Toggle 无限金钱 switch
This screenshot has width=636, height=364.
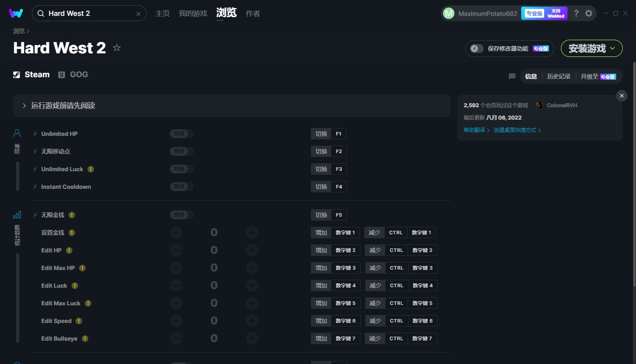(x=182, y=215)
